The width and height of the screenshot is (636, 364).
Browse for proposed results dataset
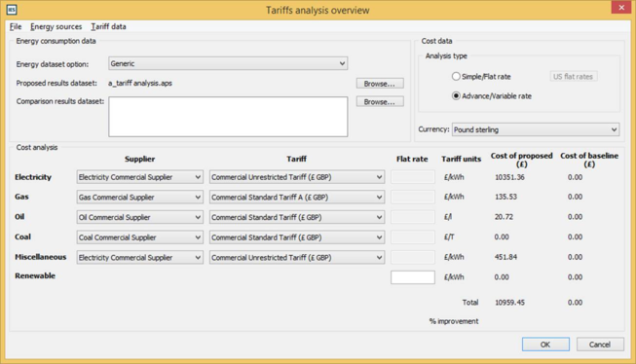coord(380,84)
